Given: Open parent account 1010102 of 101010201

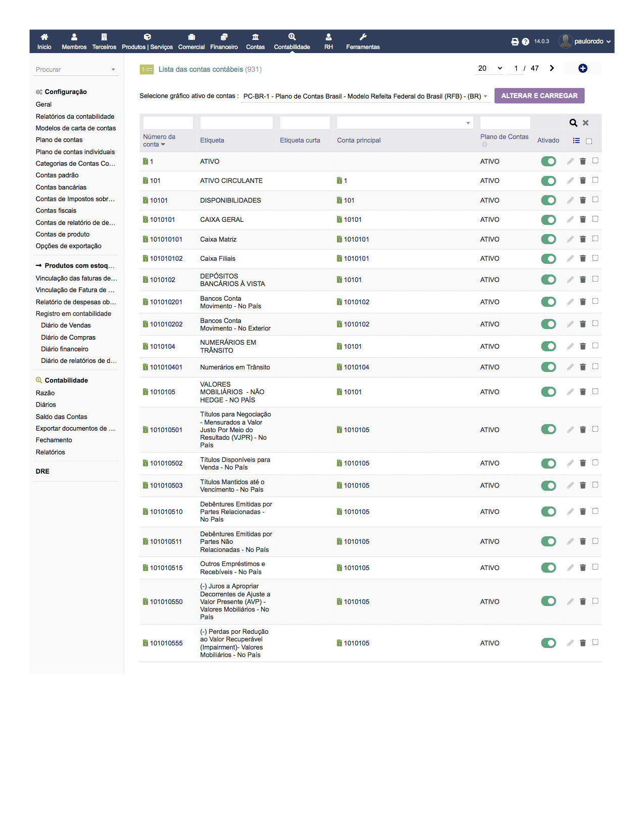Looking at the screenshot, I should pos(356,302).
